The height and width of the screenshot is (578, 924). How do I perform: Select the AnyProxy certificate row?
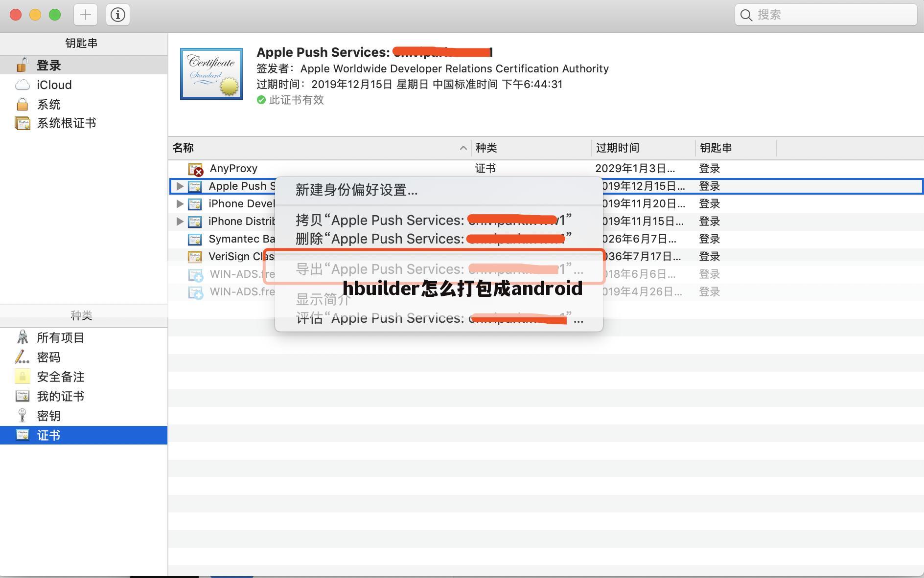click(x=546, y=168)
